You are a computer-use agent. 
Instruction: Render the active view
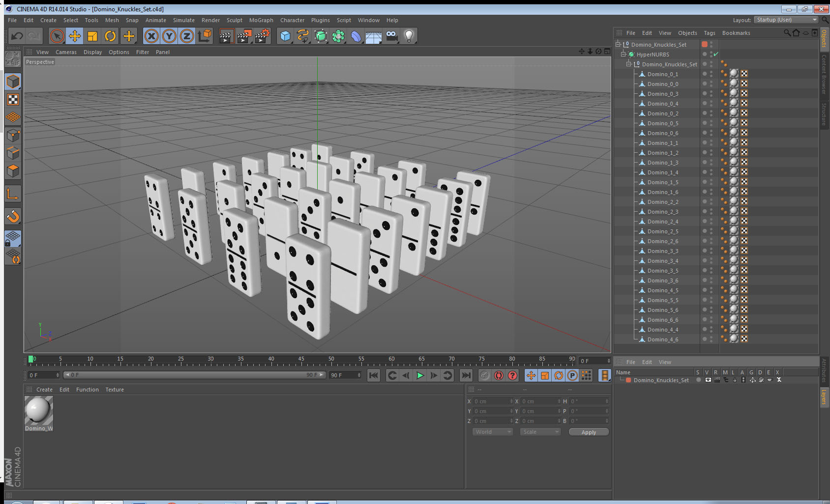click(226, 36)
